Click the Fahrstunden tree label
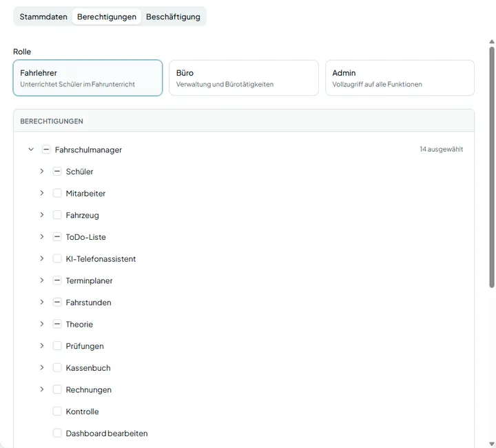This screenshot has width=496, height=448. click(88, 303)
